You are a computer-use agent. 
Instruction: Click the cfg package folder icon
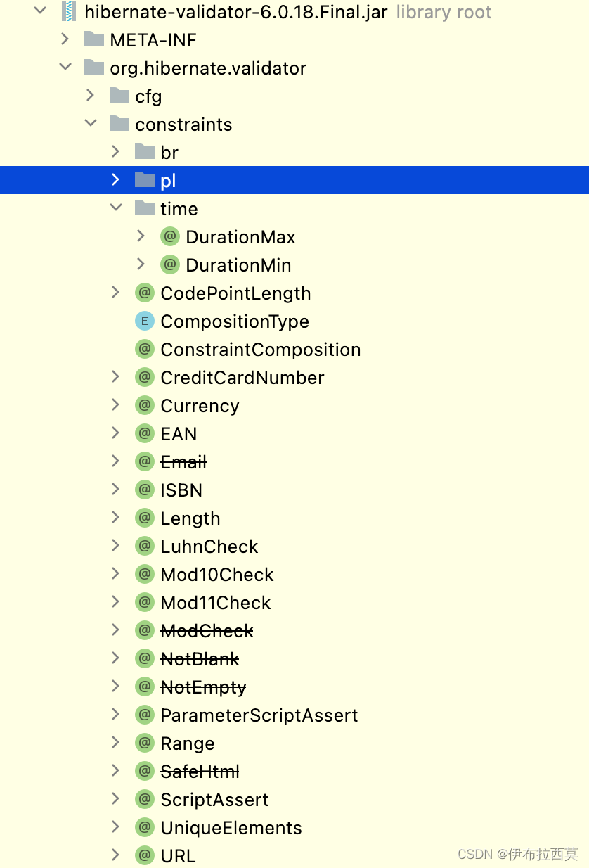click(119, 96)
